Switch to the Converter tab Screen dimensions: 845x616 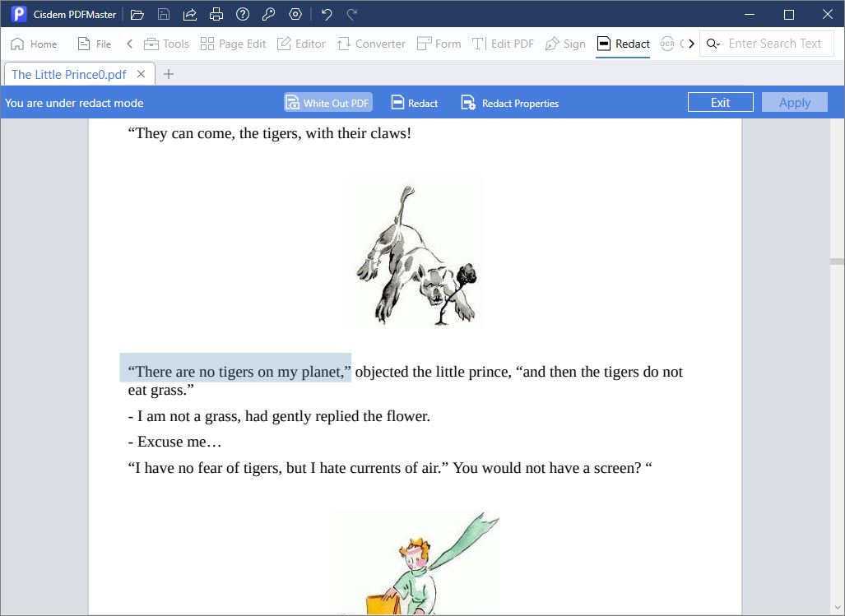coord(371,44)
